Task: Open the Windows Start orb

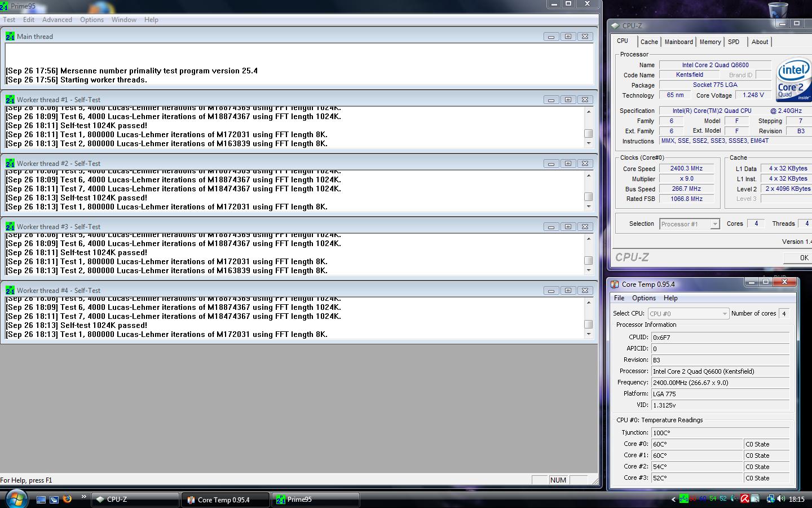Action: pyautogui.click(x=16, y=499)
